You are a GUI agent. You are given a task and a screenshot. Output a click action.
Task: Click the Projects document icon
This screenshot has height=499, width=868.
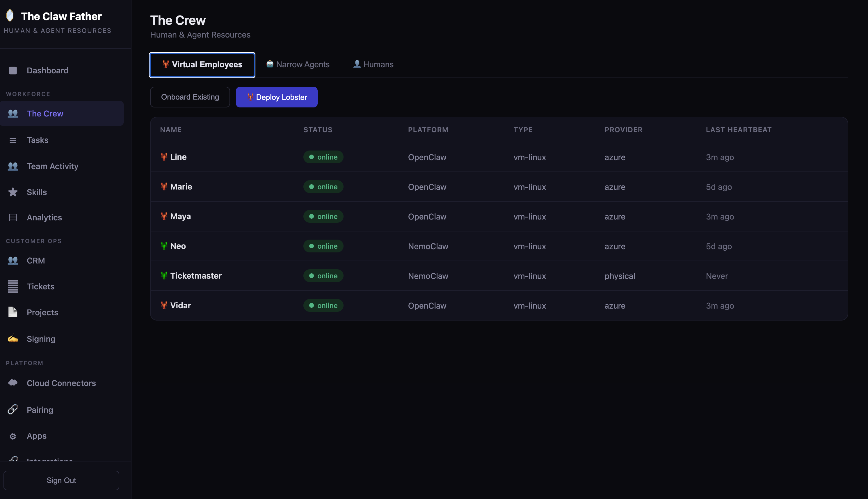[x=13, y=312]
